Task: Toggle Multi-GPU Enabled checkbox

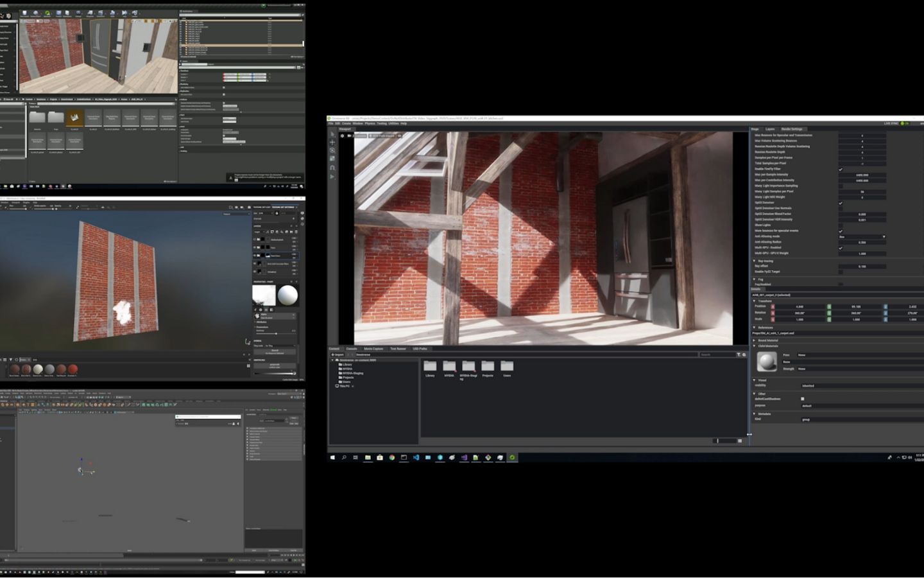Action: click(x=841, y=248)
